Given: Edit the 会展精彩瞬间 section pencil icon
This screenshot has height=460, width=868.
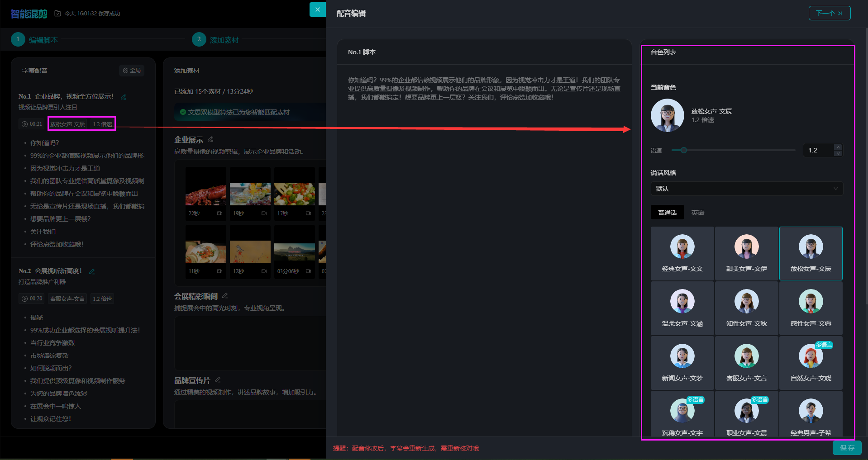Looking at the screenshot, I should [x=225, y=296].
